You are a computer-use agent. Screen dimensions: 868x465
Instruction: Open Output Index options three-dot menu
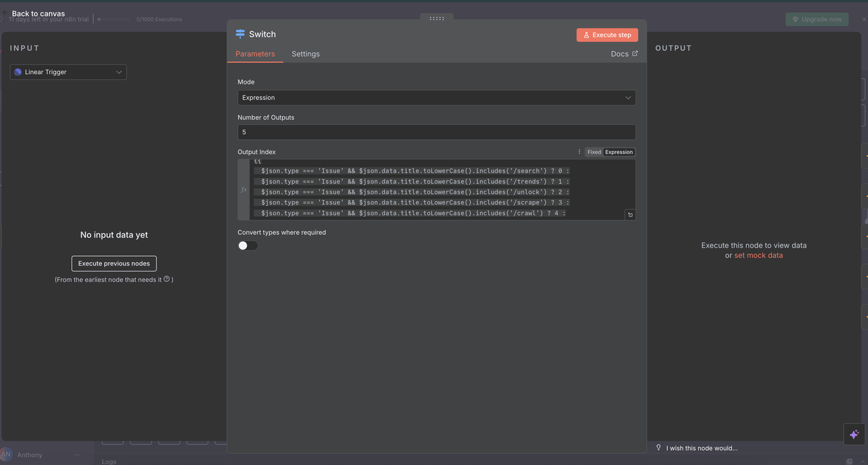click(x=579, y=152)
